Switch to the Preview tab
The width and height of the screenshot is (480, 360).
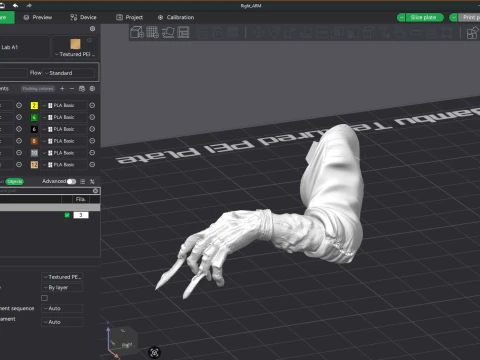38,17
